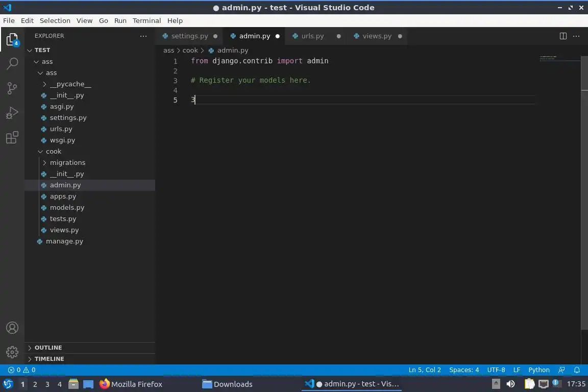
Task: Open the Explorer view in activity bar
Action: 12,39
